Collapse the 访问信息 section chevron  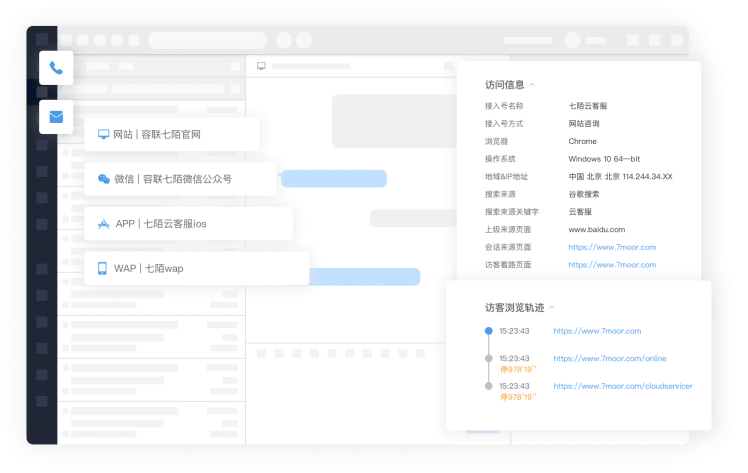point(532,85)
